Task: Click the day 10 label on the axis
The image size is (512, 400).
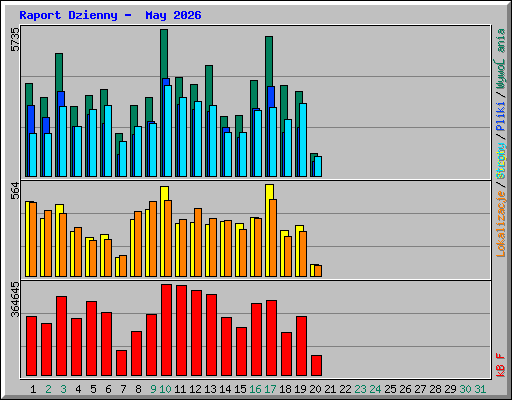Action: coord(165,389)
